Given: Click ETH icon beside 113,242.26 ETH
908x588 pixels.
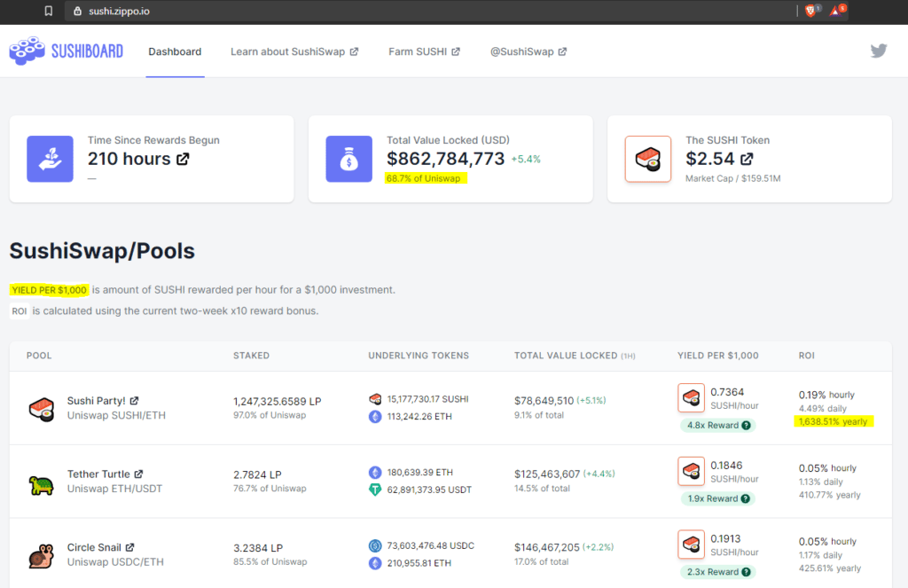Looking at the screenshot, I should (x=375, y=417).
